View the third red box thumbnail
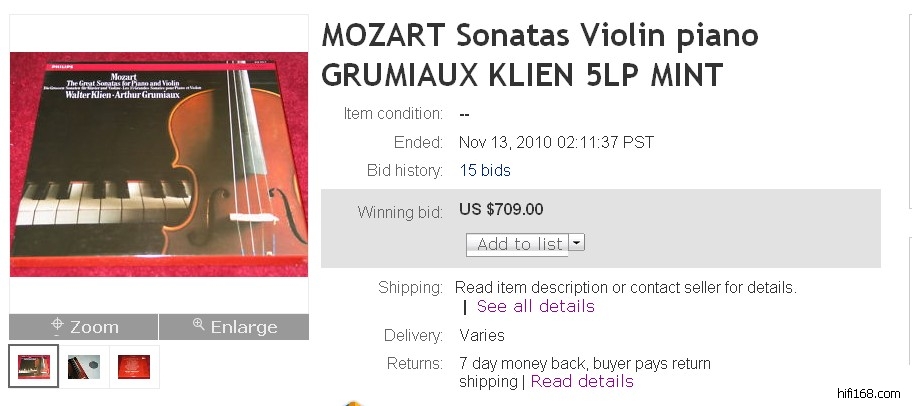This screenshot has height=406, width=912. click(134, 366)
